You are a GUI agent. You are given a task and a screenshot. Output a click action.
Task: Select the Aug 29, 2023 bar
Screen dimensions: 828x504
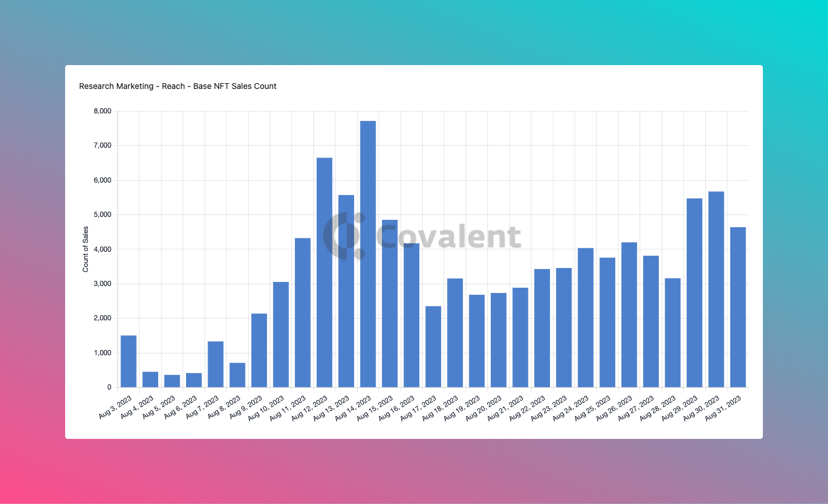pyautogui.click(x=695, y=293)
